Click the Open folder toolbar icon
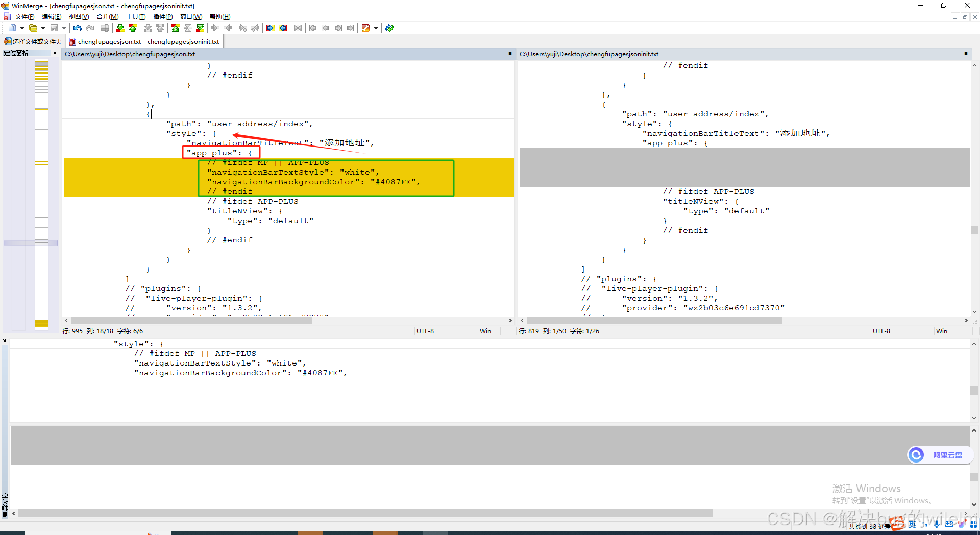The image size is (980, 535). pyautogui.click(x=33, y=28)
